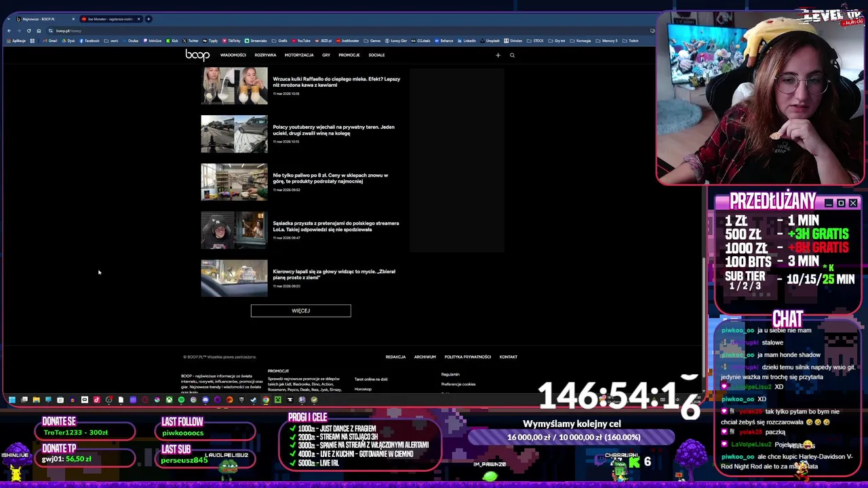Image resolution: width=868 pixels, height=488 pixels.
Task: Open the Raffaello hot milk article headline
Action: click(336, 82)
